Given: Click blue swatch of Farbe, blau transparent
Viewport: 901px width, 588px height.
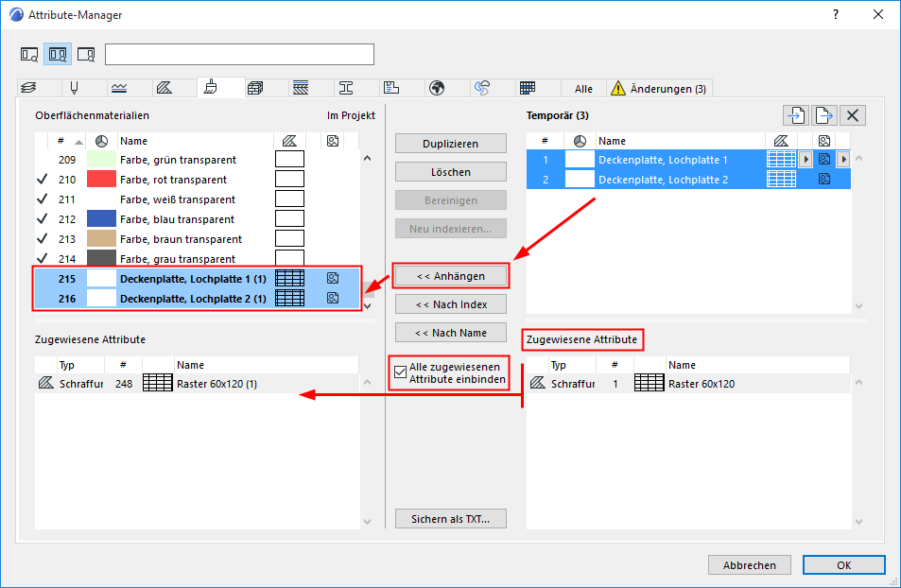Looking at the screenshot, I should click(x=102, y=219).
